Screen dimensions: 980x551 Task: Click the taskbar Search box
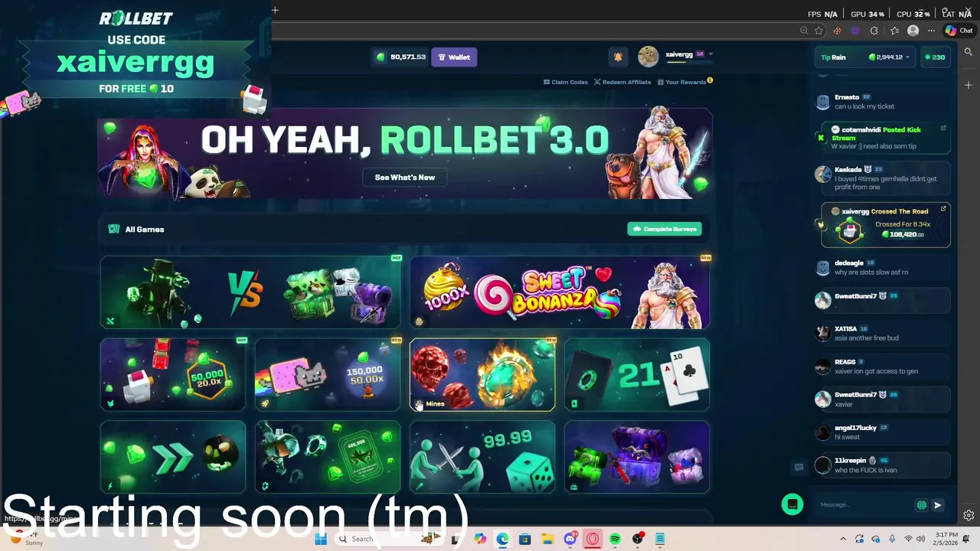390,539
